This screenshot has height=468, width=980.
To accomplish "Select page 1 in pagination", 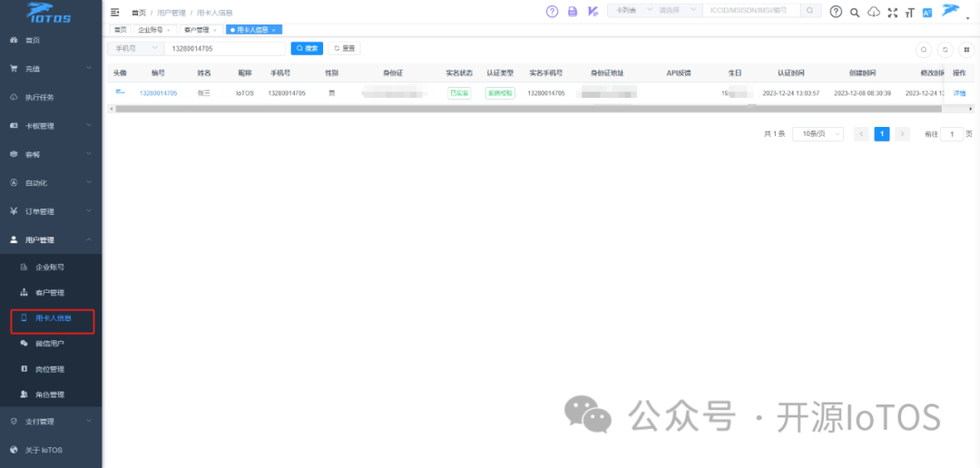I will pos(882,133).
